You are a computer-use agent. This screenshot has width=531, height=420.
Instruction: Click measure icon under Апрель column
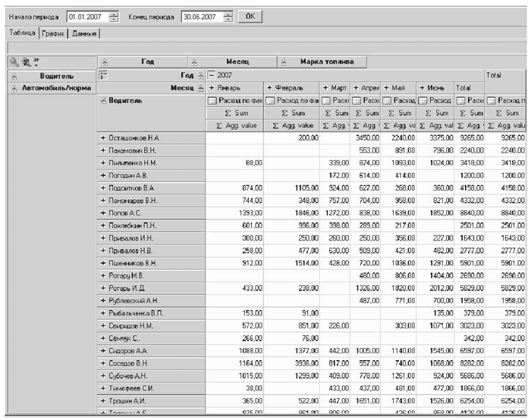pos(357,101)
